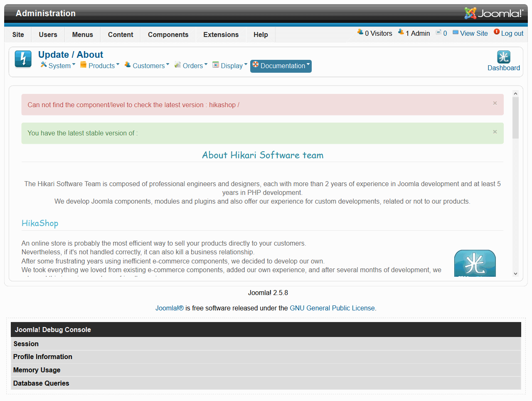532x401 pixels.
Task: Click the Log out link
Action: [512, 33]
